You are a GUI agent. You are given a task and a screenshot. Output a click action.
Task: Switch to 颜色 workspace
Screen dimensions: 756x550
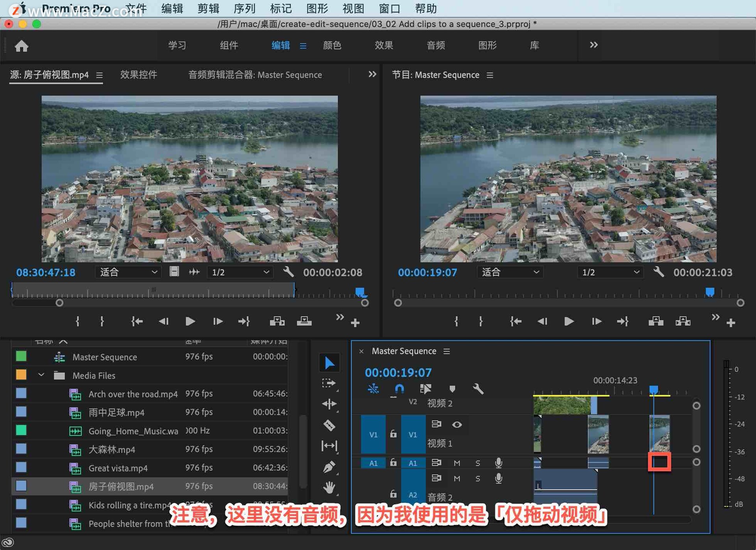(x=332, y=45)
